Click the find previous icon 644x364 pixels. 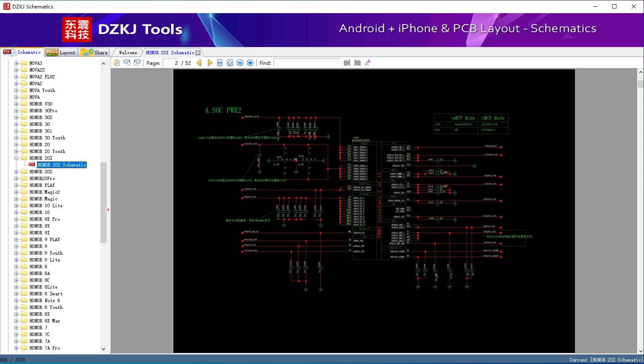click(x=347, y=63)
